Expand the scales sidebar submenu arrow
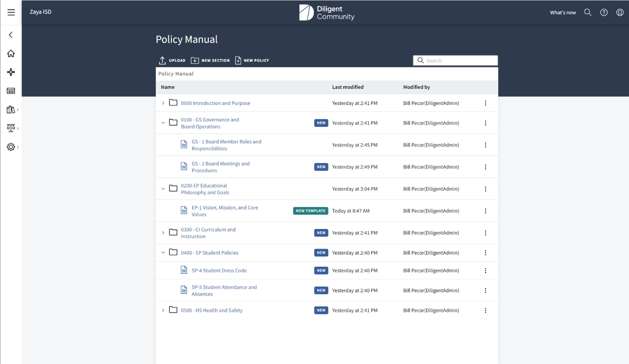Viewport: 629px width, 364px height. (18, 128)
